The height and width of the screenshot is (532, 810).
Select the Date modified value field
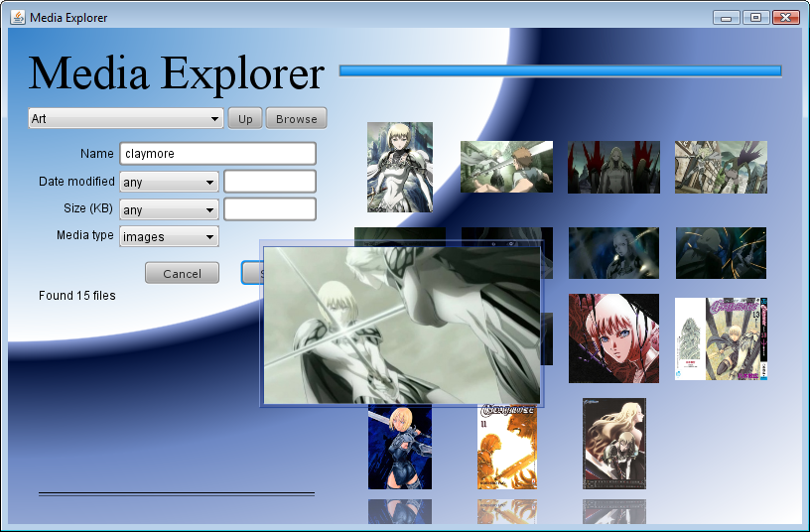point(270,182)
